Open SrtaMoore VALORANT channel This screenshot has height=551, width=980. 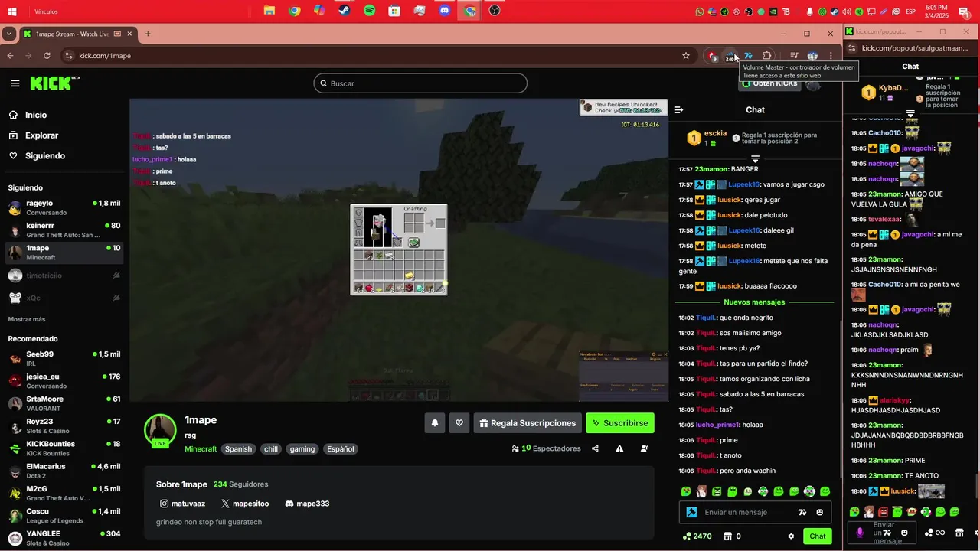[x=64, y=403]
